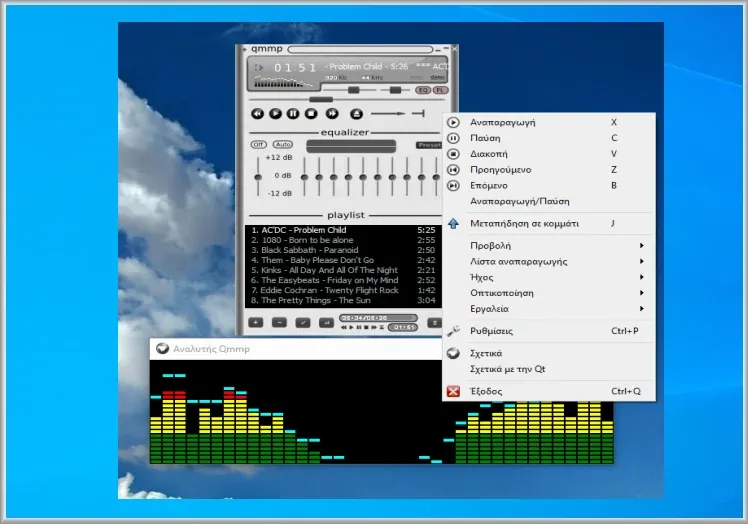
Task: Click the equalizer preamp slider knob
Action: (258, 177)
